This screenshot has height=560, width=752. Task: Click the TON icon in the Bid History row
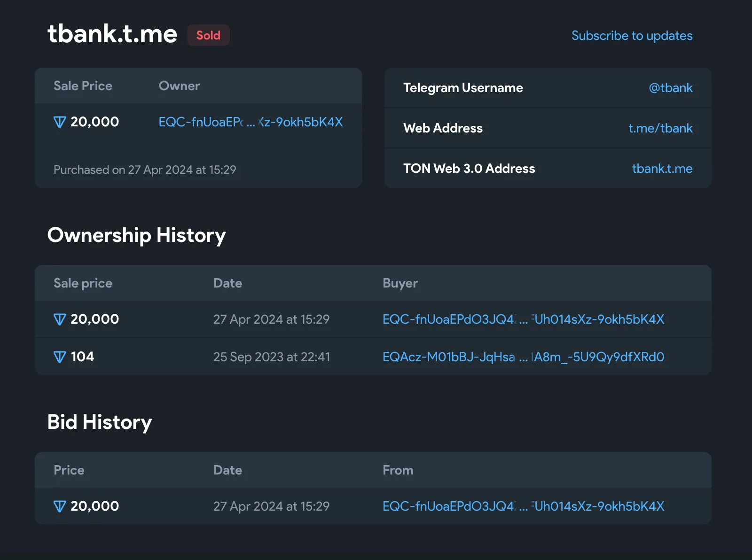tap(60, 506)
